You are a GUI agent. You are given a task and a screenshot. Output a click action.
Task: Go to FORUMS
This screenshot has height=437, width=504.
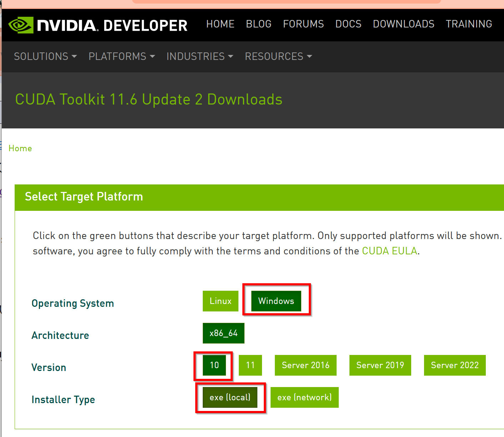[x=303, y=24]
